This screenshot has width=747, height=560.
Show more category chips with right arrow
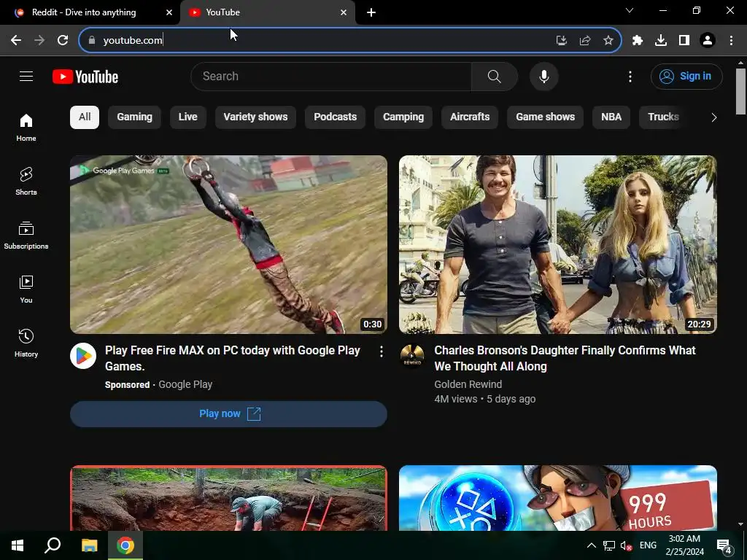(713, 117)
